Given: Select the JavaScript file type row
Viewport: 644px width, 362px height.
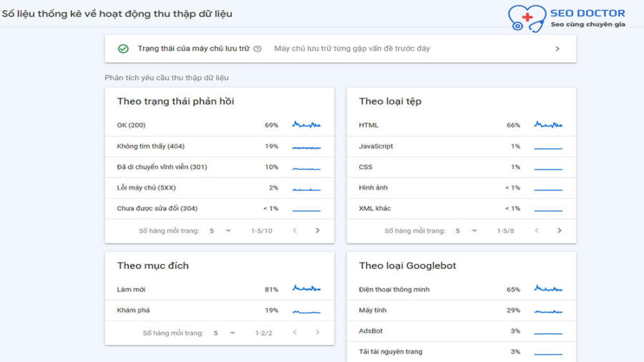Looking at the screenshot, I should click(x=462, y=146).
